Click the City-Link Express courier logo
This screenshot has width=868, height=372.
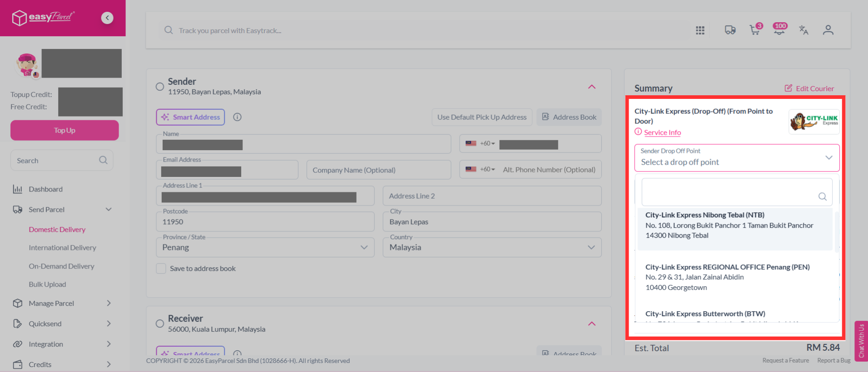point(814,122)
